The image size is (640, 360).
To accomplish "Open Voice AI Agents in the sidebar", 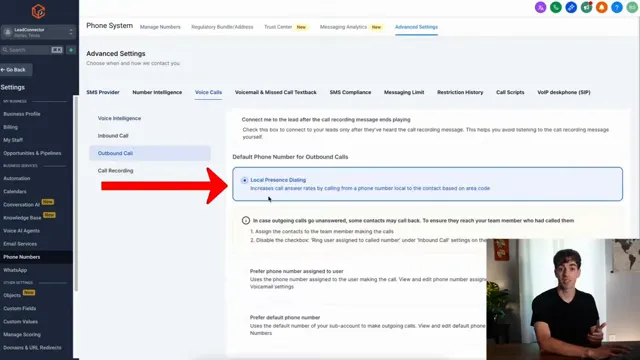I will [x=21, y=231].
